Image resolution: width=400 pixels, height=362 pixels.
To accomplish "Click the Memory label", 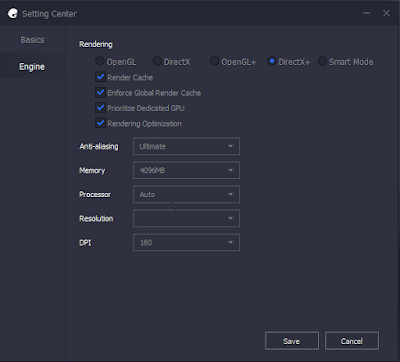I will pyautogui.click(x=92, y=170).
